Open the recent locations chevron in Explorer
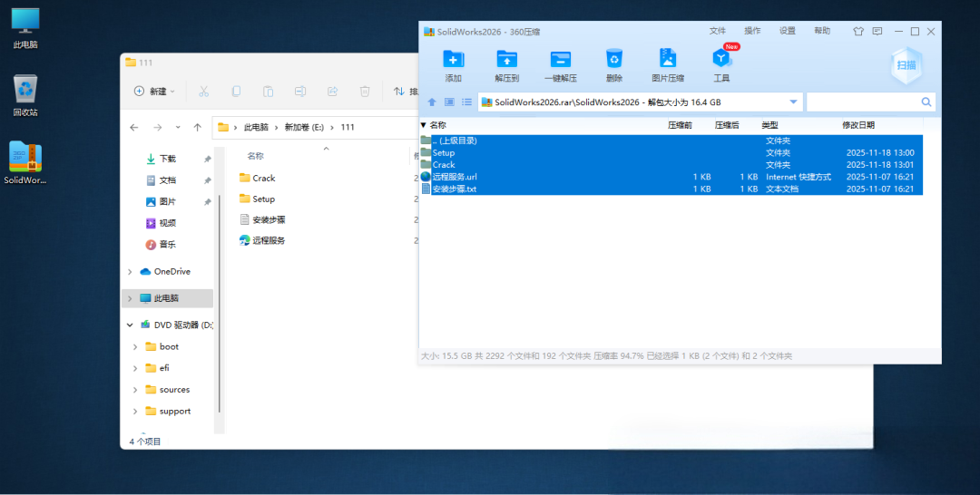This screenshot has height=495, width=980. pos(178,127)
